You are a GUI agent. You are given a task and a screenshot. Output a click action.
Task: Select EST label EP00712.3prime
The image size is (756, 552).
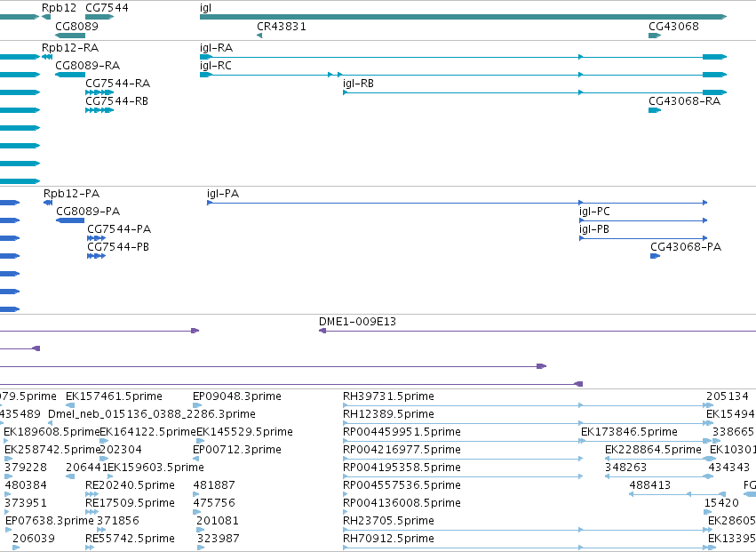(237, 450)
